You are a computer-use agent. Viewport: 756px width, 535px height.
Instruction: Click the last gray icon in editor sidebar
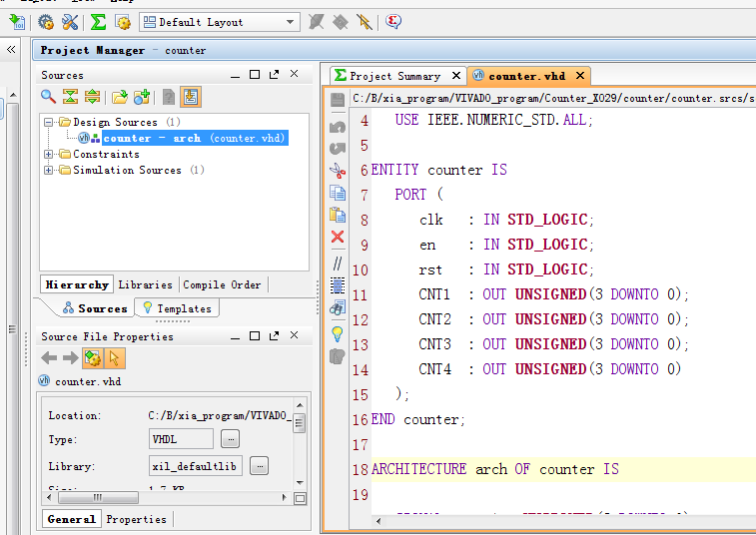pos(338,356)
